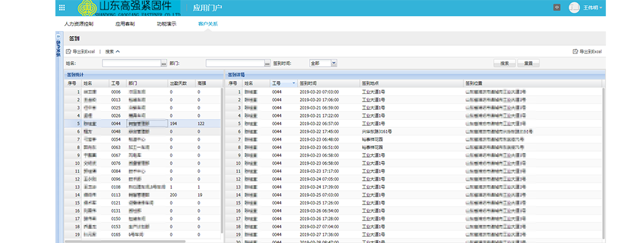Expand the collapsed sidebar with double-arrow icon
Screen dimensions: 644x243
(x=58, y=36)
